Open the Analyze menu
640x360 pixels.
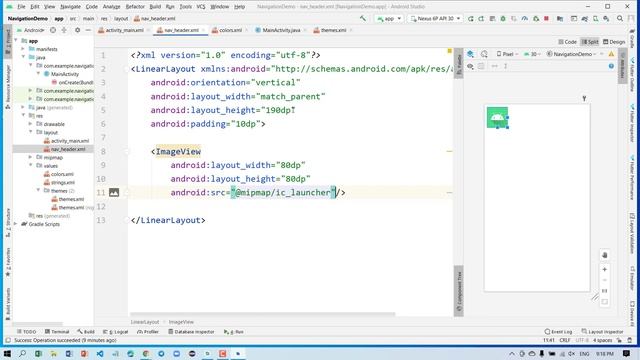111,7
